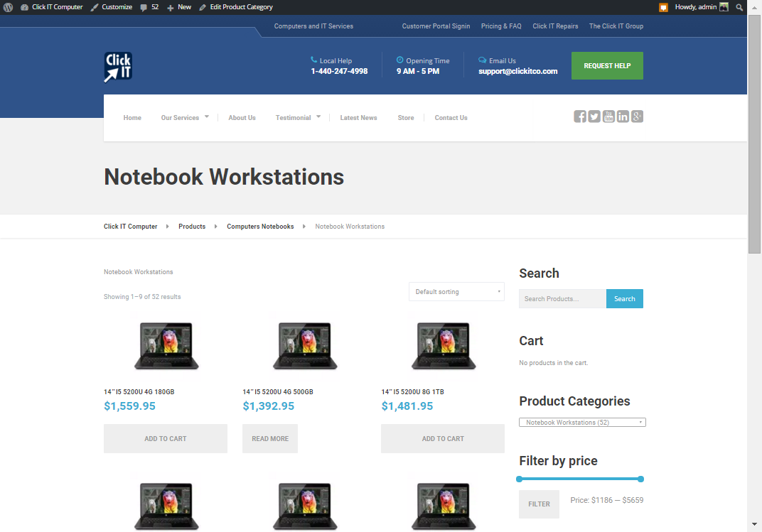
Task: Open the Latest News menu item
Action: pos(359,118)
